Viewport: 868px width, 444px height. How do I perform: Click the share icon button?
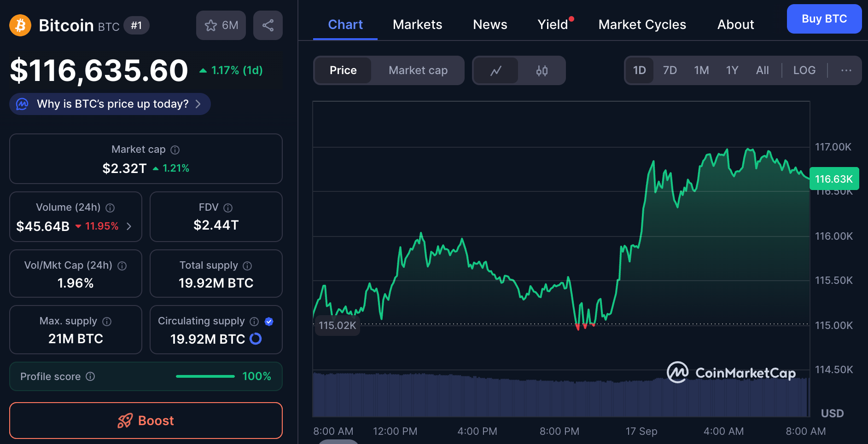pyautogui.click(x=268, y=25)
